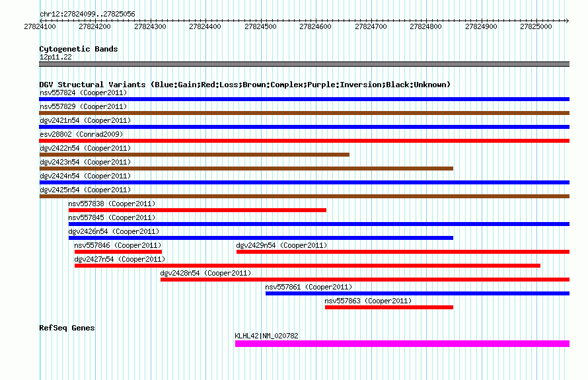Click the dgv2426n54 blue variant bar
Viewport: 588px width, 380px height.
click(261, 238)
